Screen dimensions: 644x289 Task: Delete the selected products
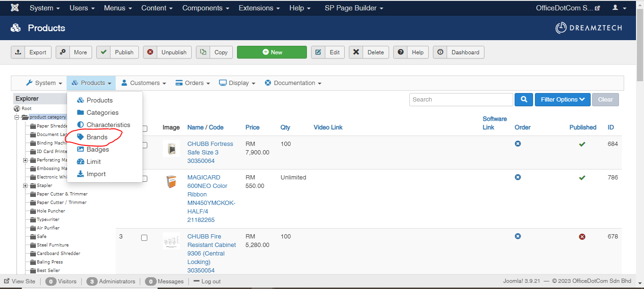pos(369,52)
